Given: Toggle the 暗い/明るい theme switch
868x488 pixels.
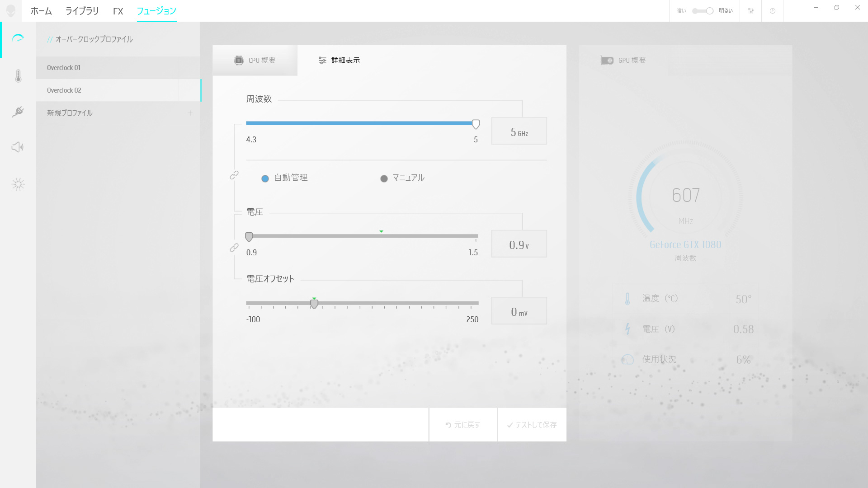Looking at the screenshot, I should (703, 11).
